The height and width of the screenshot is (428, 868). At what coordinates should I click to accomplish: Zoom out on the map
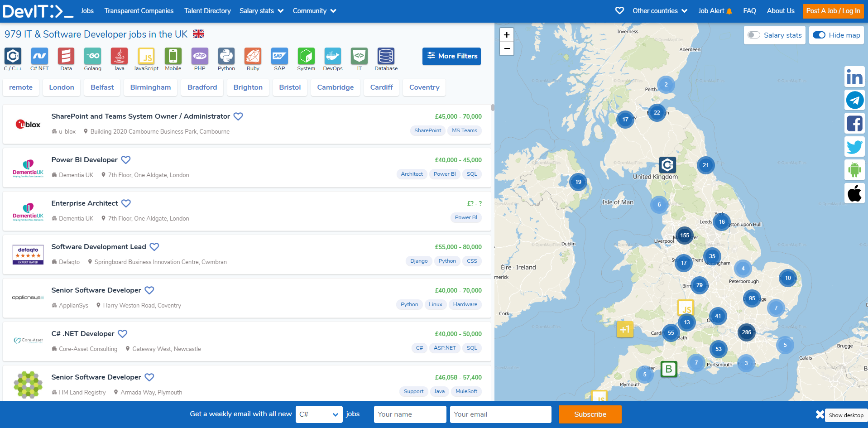[507, 48]
